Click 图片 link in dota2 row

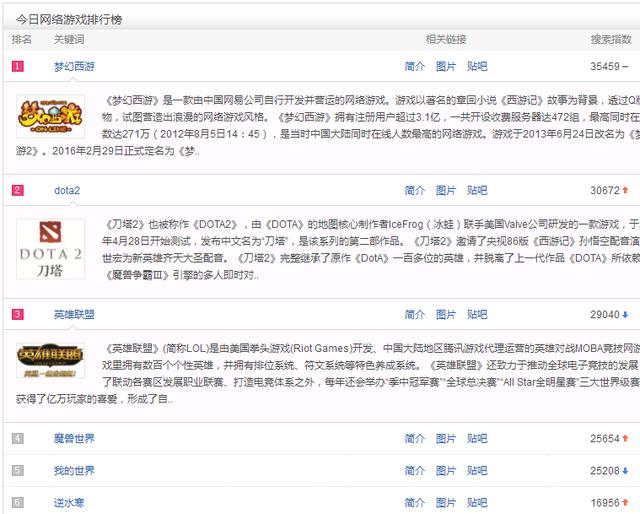[446, 190]
